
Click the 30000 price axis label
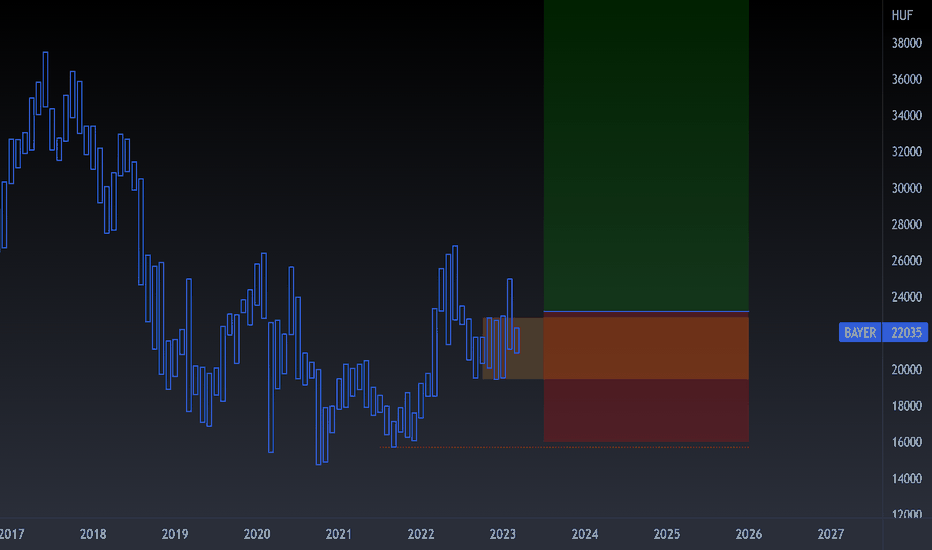click(906, 188)
